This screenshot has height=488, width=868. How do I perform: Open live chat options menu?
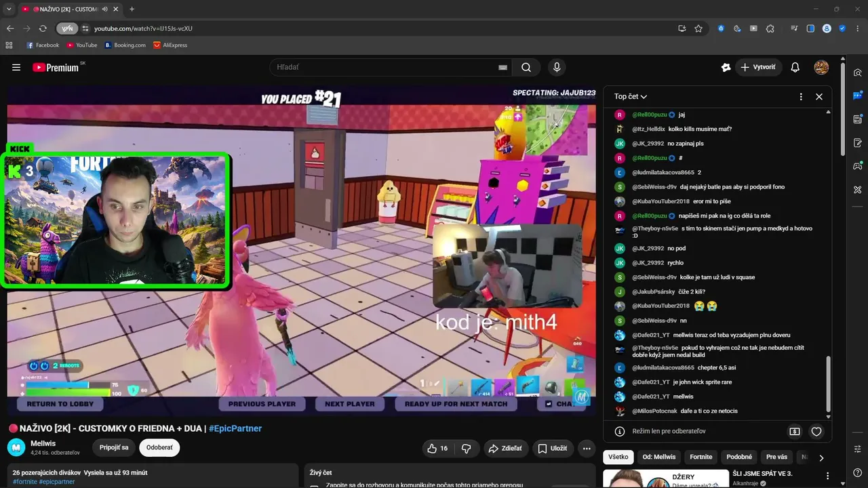tap(801, 97)
